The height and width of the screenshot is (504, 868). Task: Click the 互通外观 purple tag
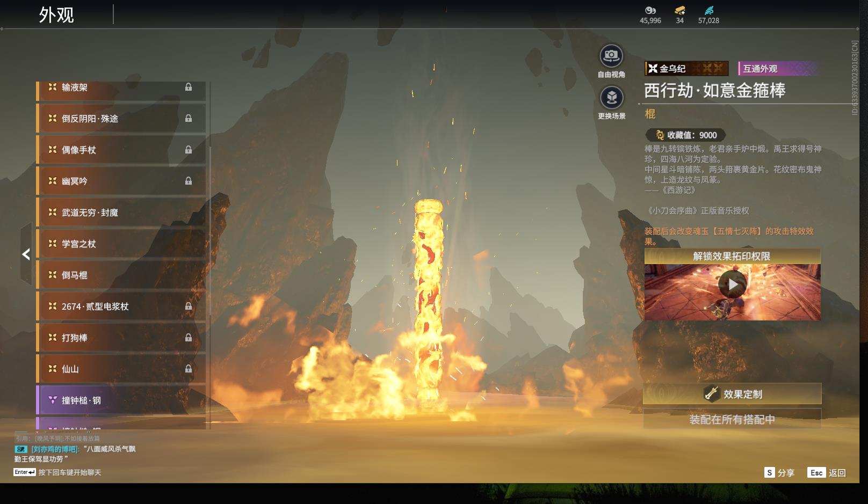pyautogui.click(x=778, y=68)
